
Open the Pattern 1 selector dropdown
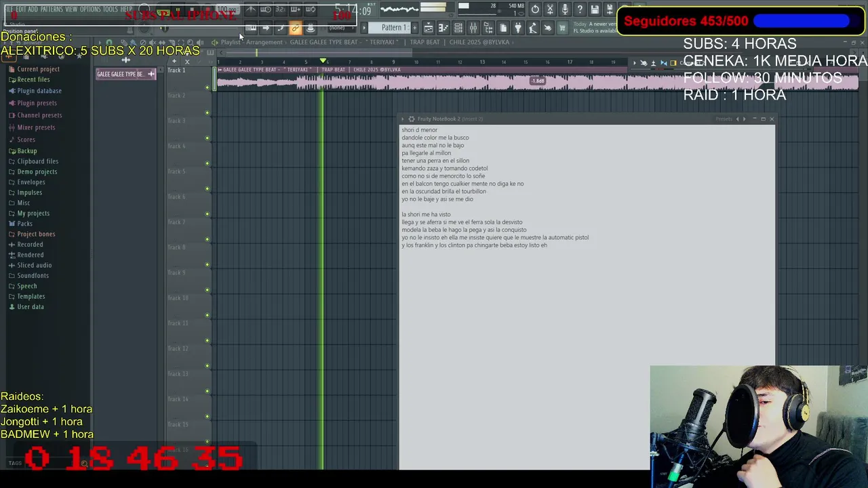point(389,28)
